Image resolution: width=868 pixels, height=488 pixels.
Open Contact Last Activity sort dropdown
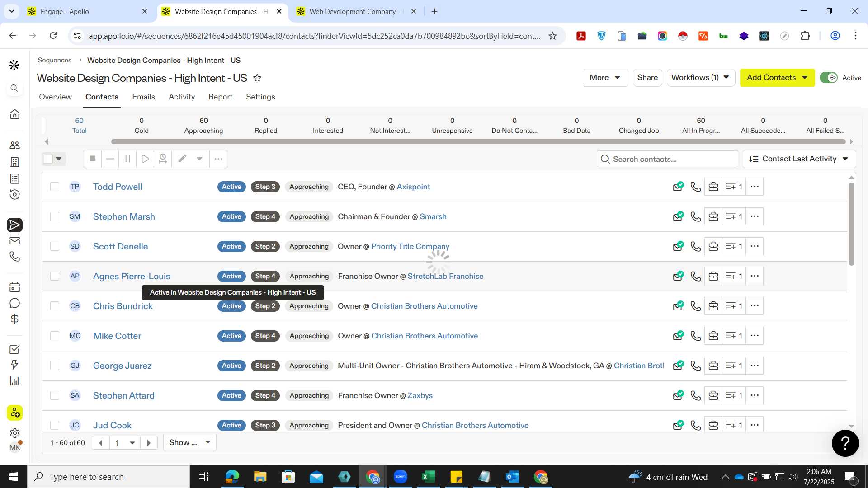pyautogui.click(x=799, y=159)
